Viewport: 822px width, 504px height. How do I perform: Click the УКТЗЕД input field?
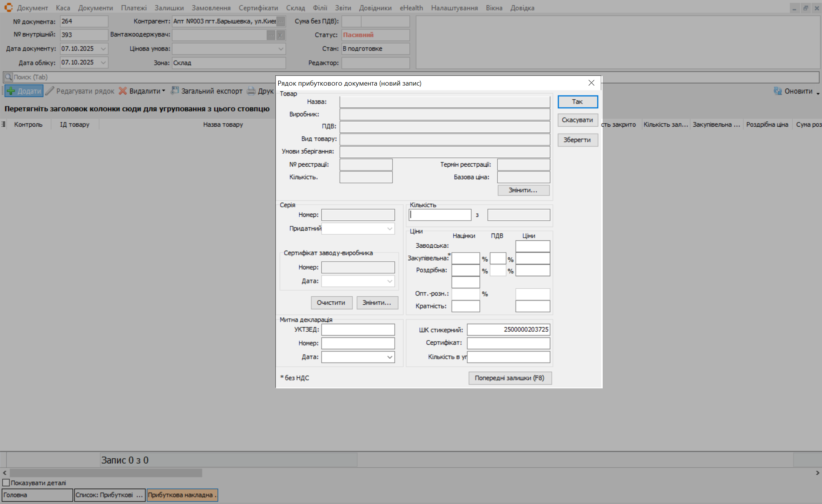point(358,329)
